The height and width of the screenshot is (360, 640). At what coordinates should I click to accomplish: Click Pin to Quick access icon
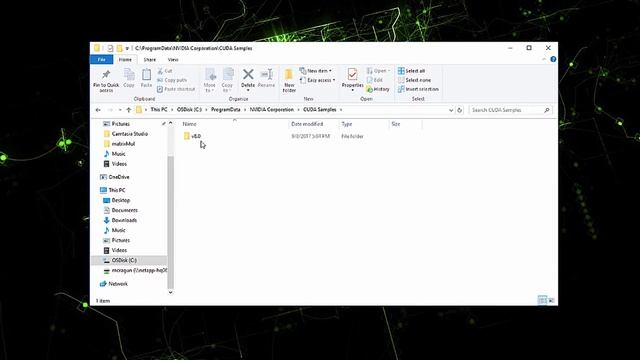(106, 75)
